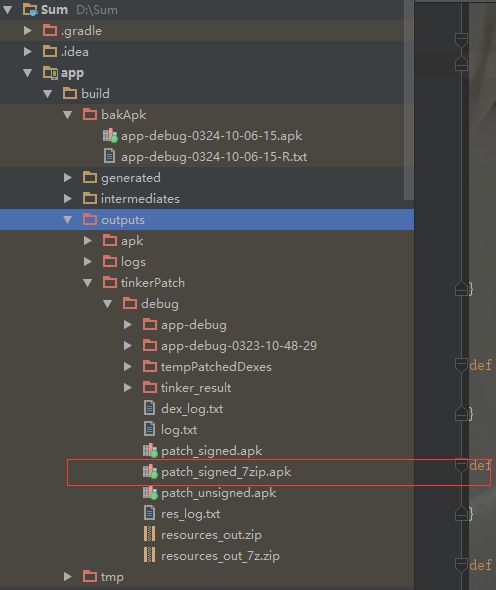
Task: Collapse the build folder arrow
Action: (x=47, y=94)
